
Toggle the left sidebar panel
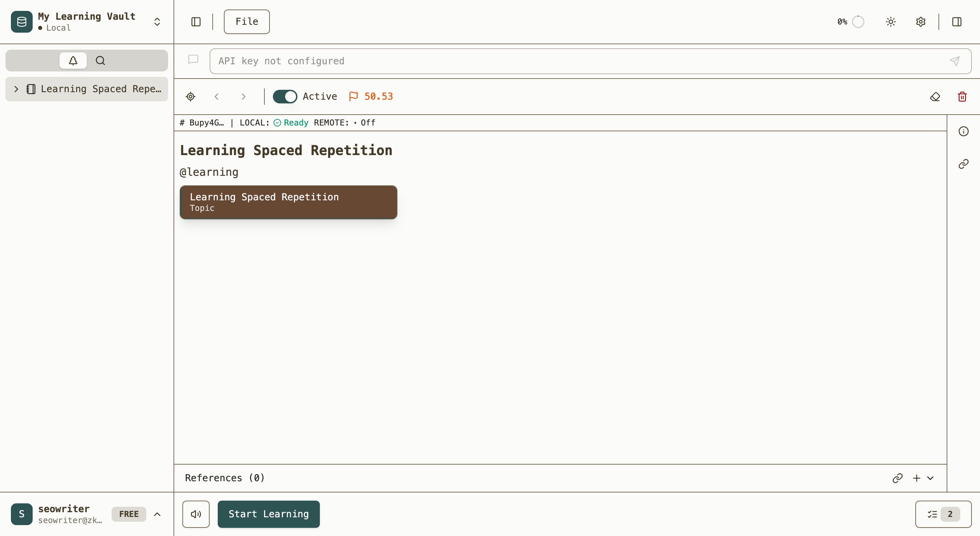pyautogui.click(x=196, y=22)
